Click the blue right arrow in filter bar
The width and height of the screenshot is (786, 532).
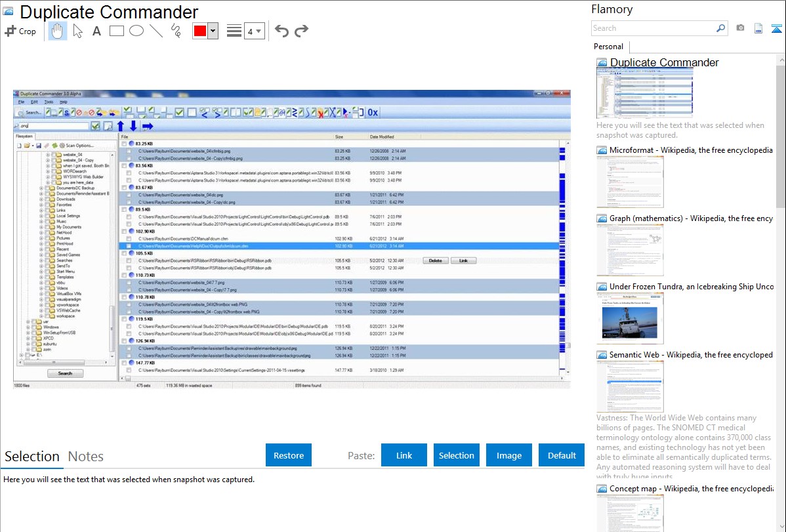coord(148,126)
